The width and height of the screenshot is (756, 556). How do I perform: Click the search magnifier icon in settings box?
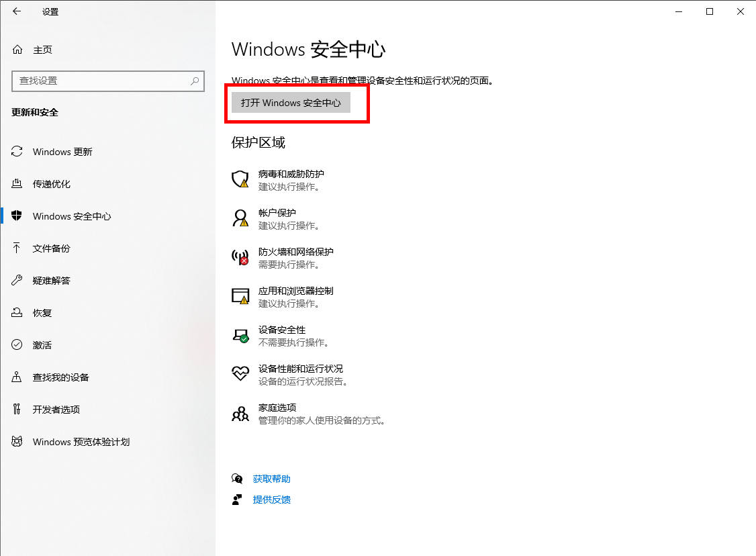click(x=195, y=81)
